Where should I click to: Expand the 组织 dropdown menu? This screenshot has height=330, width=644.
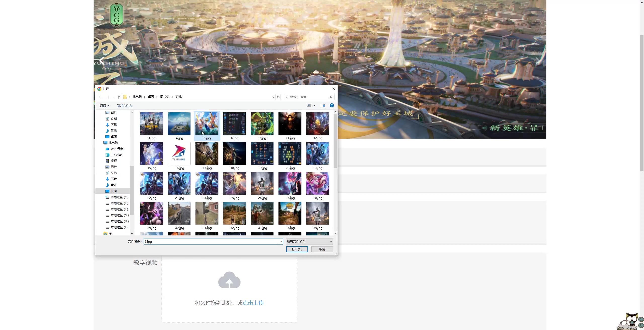104,106
